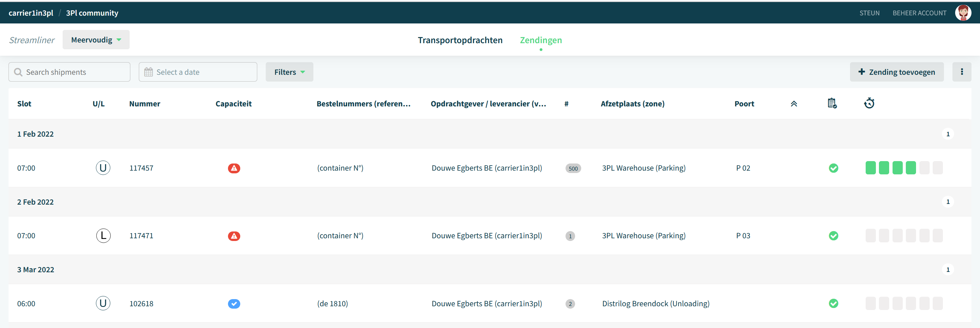Click the # column header
The width and height of the screenshot is (980, 328).
(x=566, y=104)
